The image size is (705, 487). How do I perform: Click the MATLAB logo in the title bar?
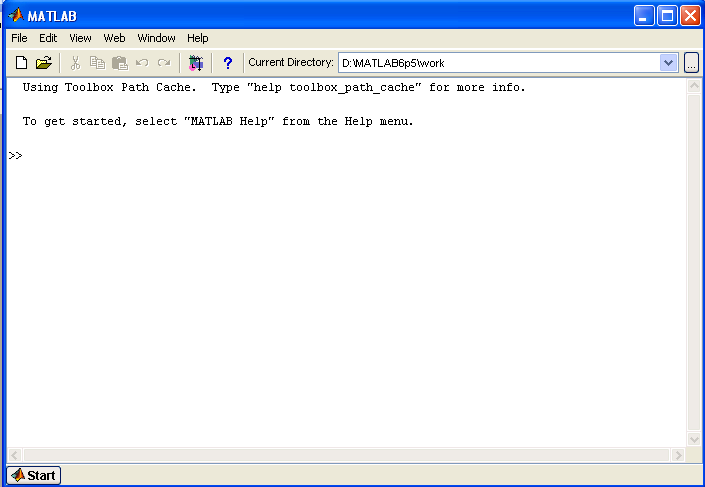pos(16,15)
